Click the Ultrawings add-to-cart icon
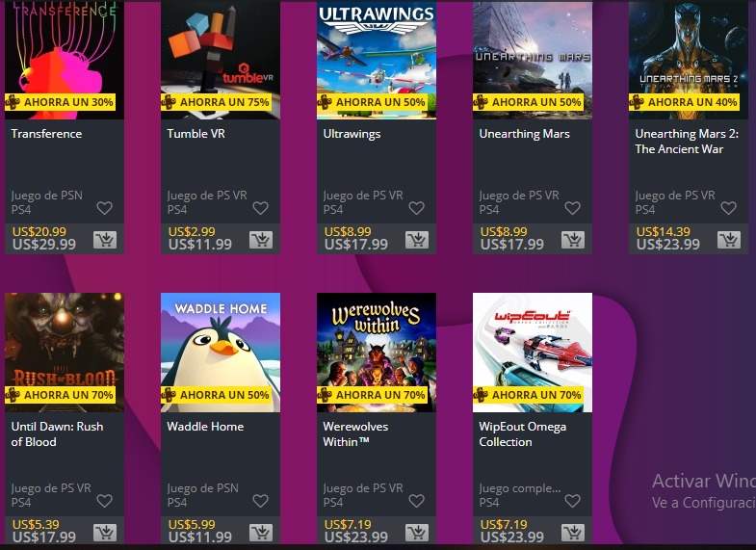The height and width of the screenshot is (550, 756). [417, 240]
